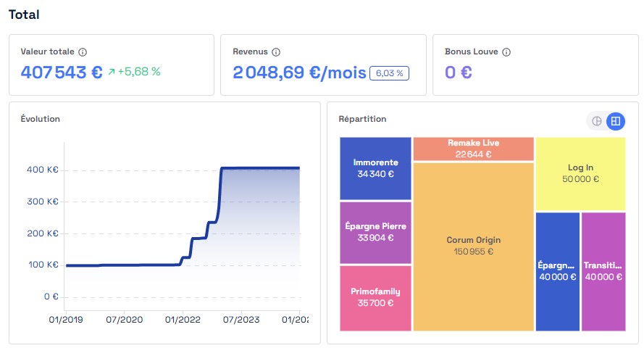This screenshot has width=644, height=348.
Task: Click the 2 048,69 €/mois revenue figure
Action: [299, 72]
